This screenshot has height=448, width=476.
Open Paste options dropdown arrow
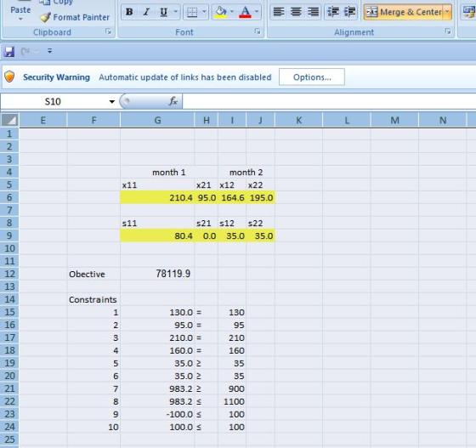pyautogui.click(x=20, y=19)
